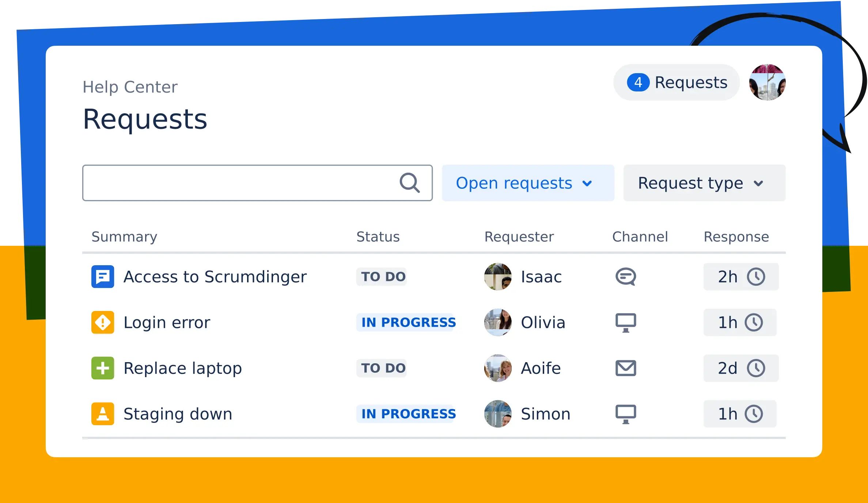Click the green plus icon beside Replace laptop
The height and width of the screenshot is (503, 868).
pos(103,368)
